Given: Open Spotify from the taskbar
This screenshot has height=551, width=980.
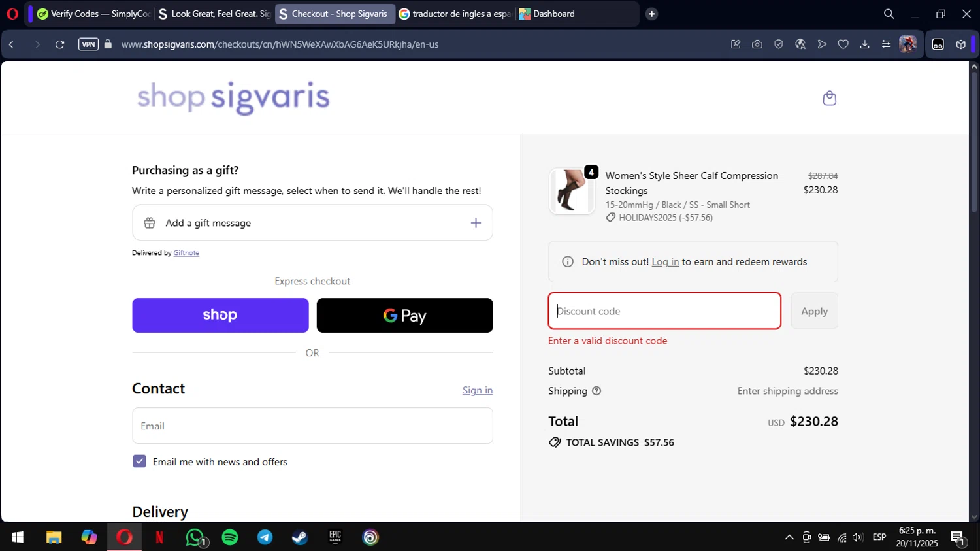Looking at the screenshot, I should coord(230,537).
